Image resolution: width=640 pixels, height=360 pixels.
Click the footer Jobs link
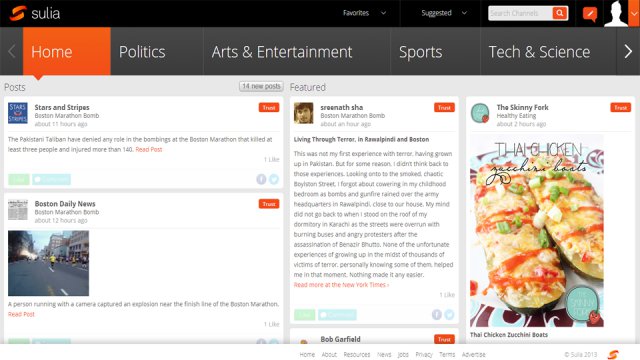coord(403,355)
